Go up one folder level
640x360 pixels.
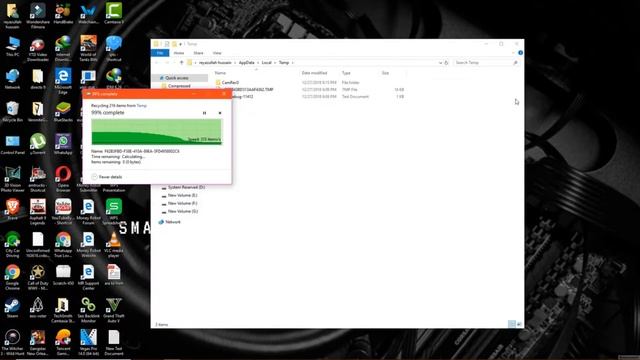pos(182,63)
